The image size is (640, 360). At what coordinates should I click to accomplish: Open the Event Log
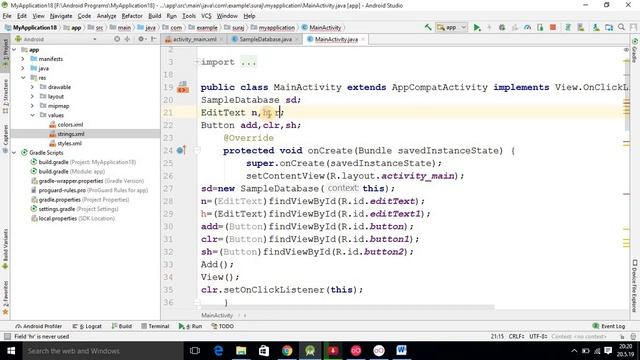click(609, 326)
